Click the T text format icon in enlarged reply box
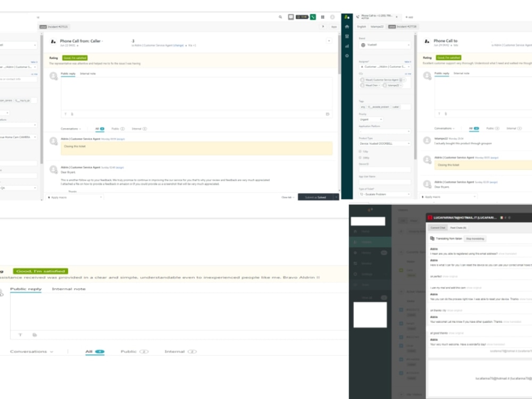The width and height of the screenshot is (532, 399). pyautogui.click(x=20, y=335)
